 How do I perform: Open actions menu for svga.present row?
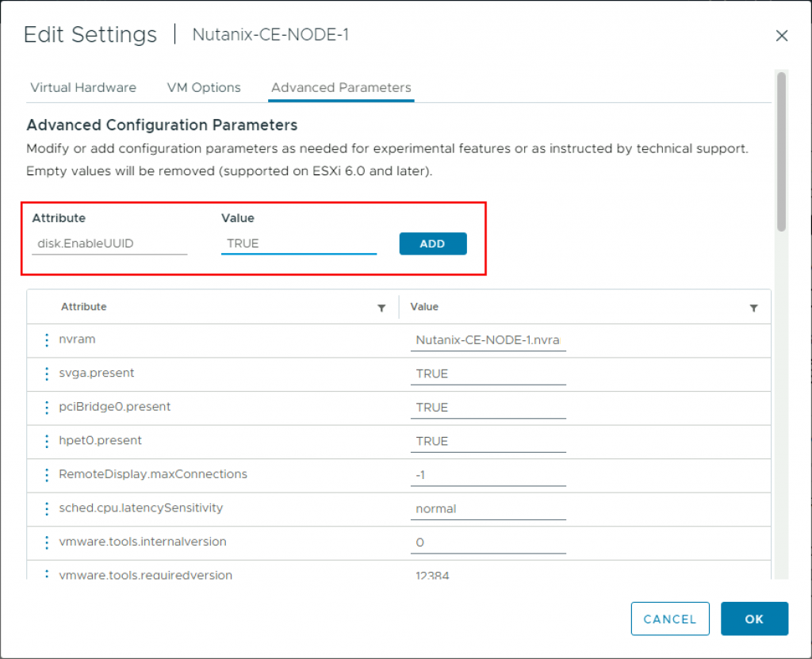click(46, 374)
